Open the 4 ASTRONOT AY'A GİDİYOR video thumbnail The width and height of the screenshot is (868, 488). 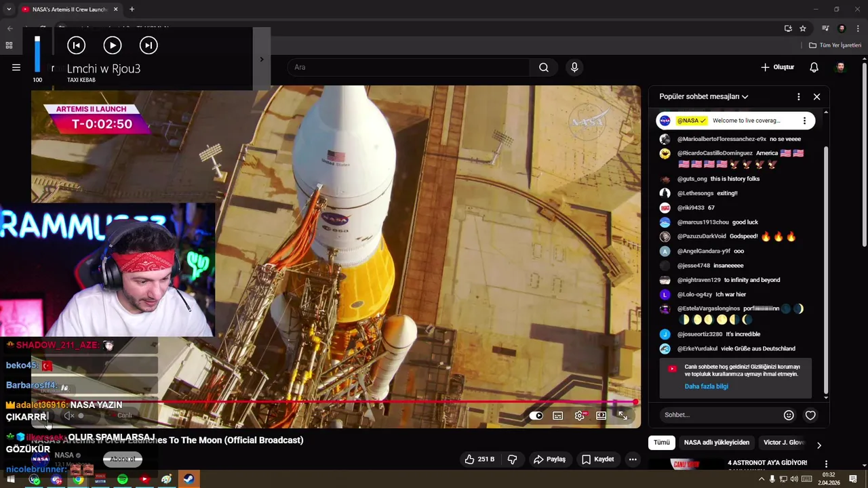[685, 464]
